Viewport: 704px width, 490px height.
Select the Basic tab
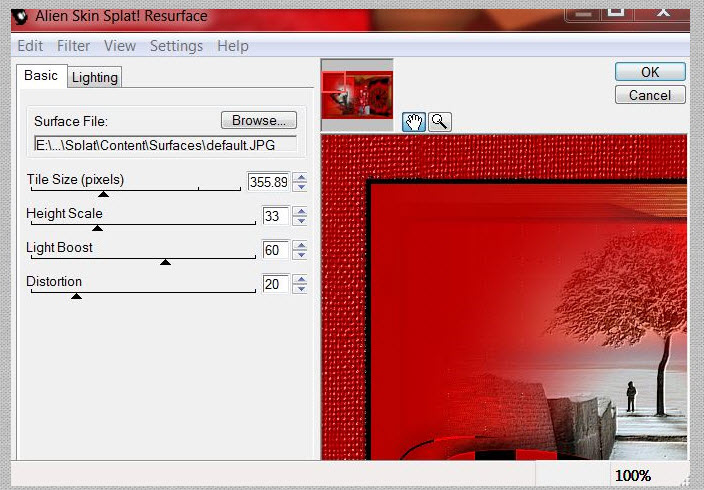41,75
